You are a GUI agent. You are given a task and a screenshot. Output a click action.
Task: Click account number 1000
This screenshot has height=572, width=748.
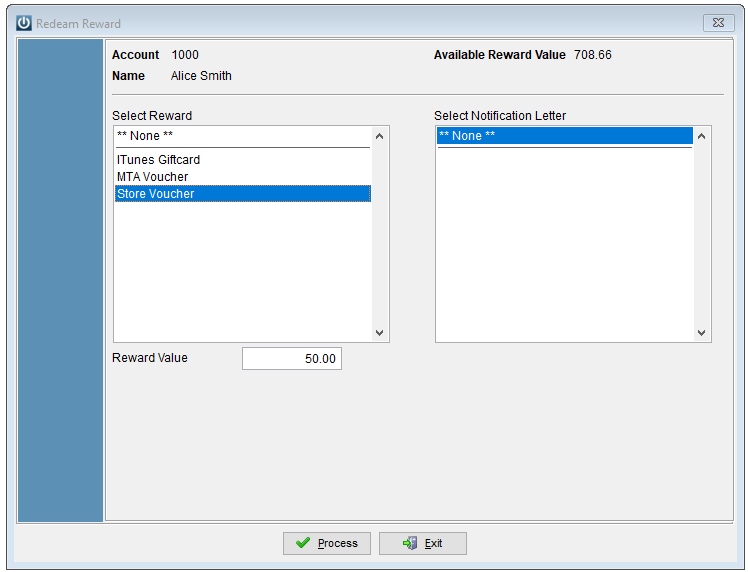pos(185,55)
